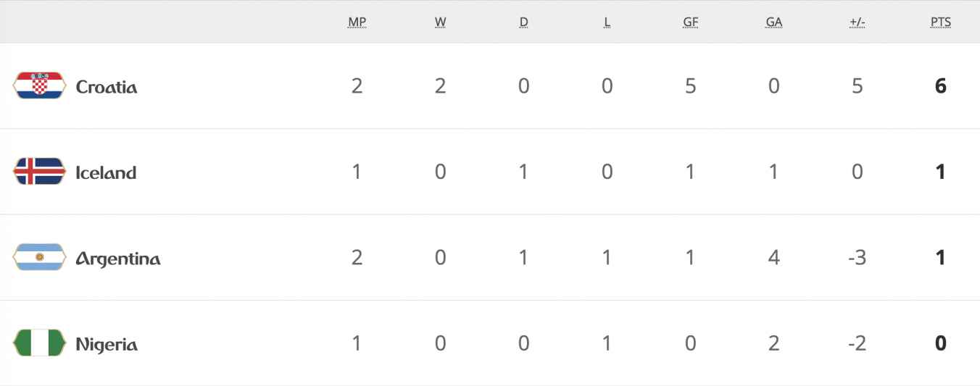Image resolution: width=980 pixels, height=386 pixels.
Task: Select the Argentina team name
Action: [117, 259]
